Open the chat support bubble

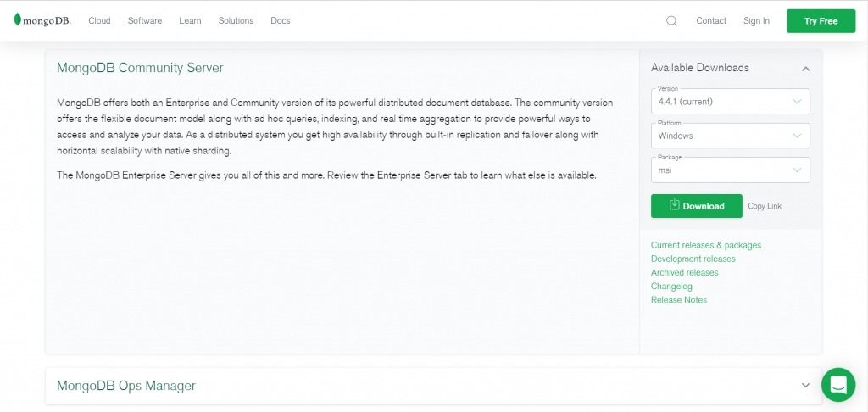pyautogui.click(x=837, y=385)
